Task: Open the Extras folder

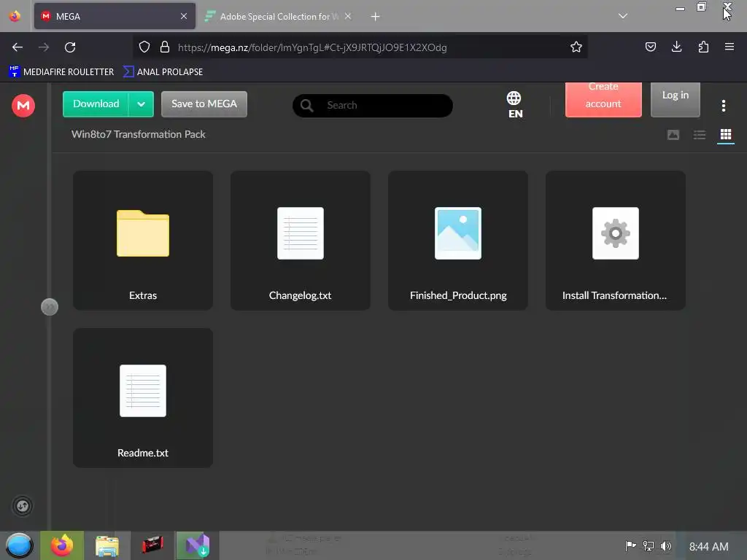Action: point(143,241)
